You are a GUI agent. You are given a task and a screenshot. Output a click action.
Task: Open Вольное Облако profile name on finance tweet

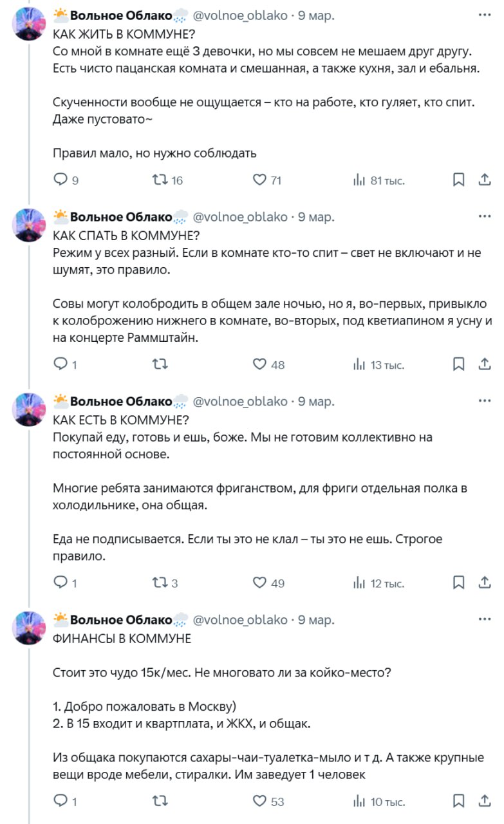[x=121, y=620]
